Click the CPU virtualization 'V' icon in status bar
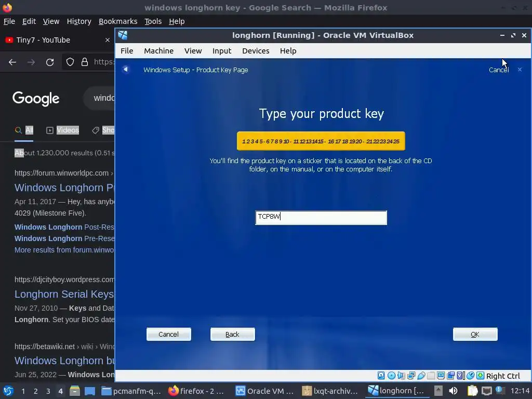 point(460,376)
